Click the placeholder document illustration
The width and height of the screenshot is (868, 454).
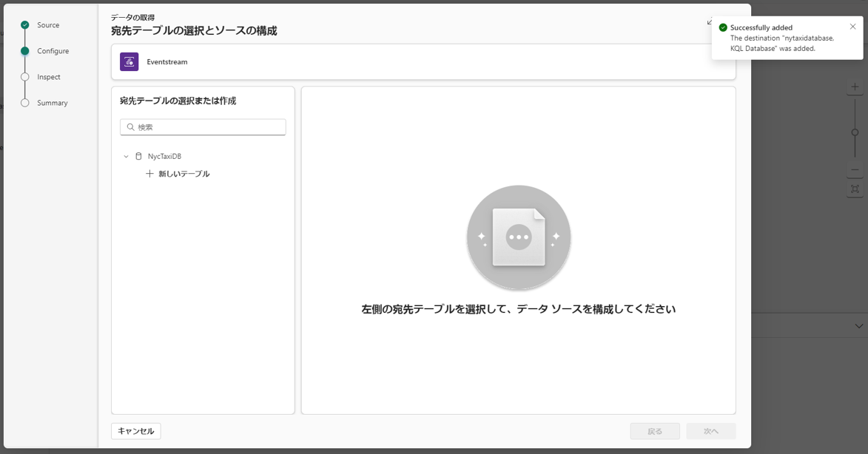[x=519, y=237]
